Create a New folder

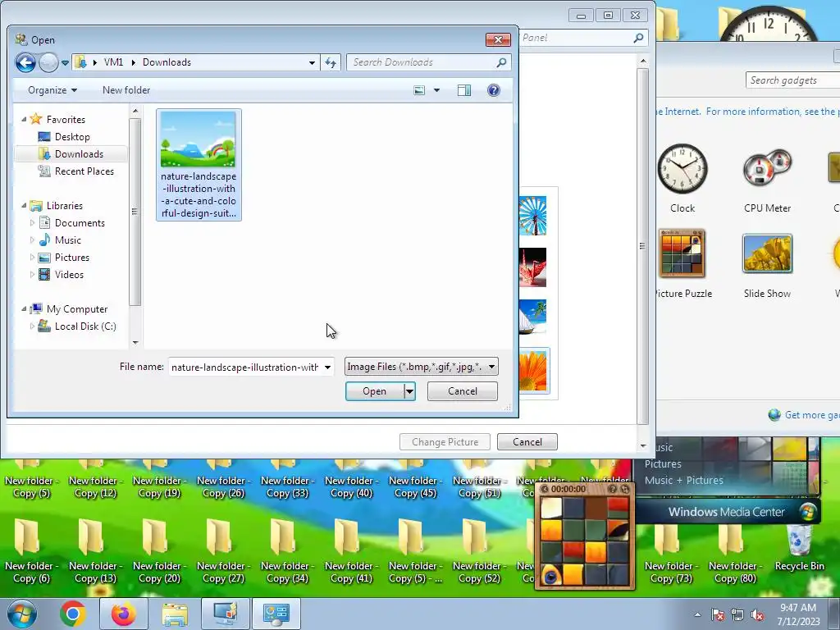126,90
